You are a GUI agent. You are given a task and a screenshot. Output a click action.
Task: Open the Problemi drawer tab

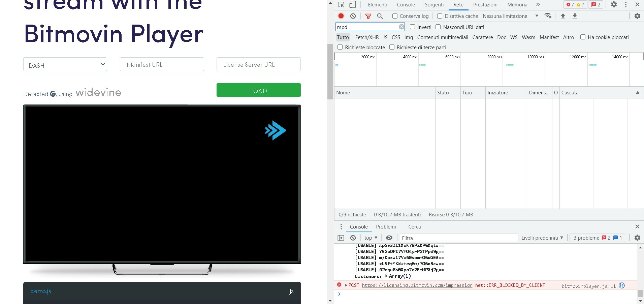[x=386, y=227]
